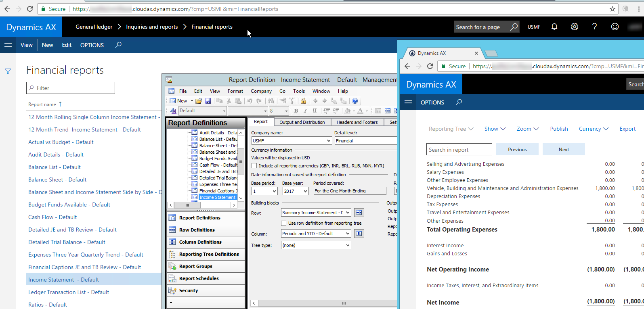This screenshot has width=644, height=309.
Task: Open Reporting Tree Definitions navigation pane
Action: tap(206, 254)
